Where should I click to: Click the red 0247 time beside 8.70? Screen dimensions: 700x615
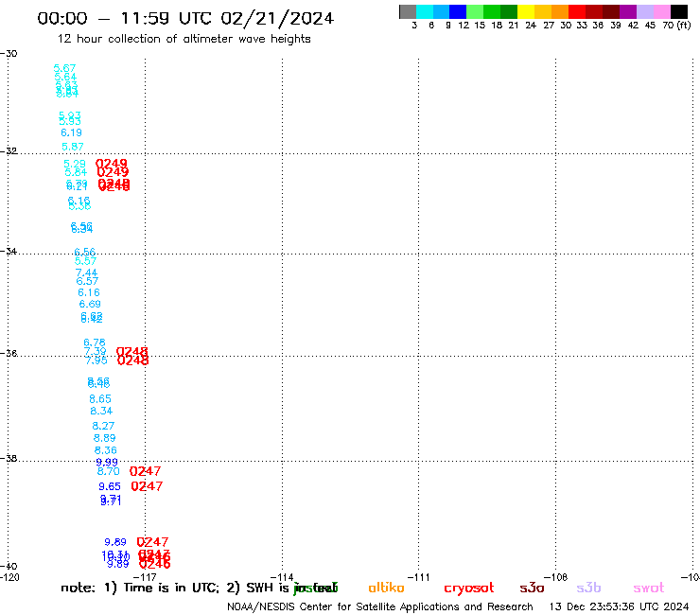(x=145, y=471)
